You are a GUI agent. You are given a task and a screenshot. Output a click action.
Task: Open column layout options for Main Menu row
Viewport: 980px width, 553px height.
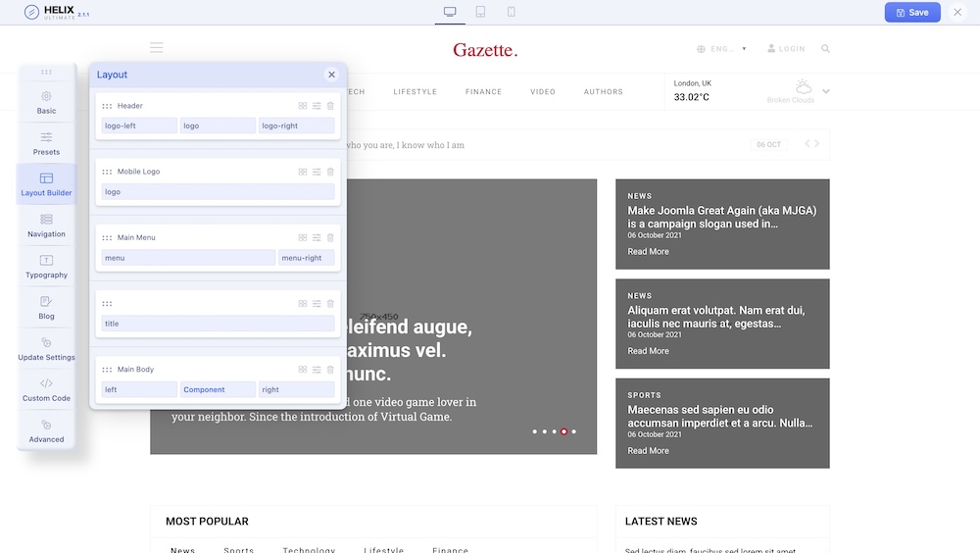(303, 237)
